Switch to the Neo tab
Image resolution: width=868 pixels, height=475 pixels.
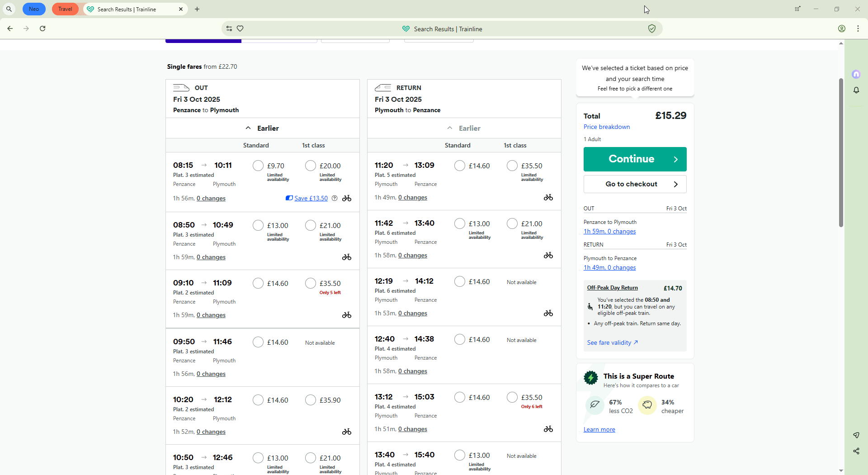point(34,9)
